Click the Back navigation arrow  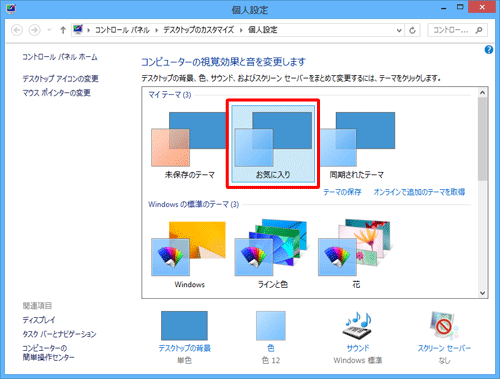[17, 30]
